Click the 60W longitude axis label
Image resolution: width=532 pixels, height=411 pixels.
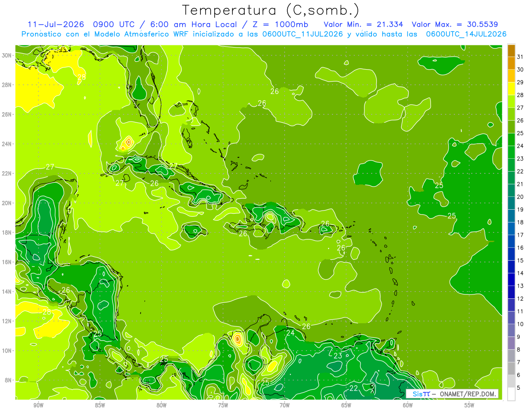point(408,405)
